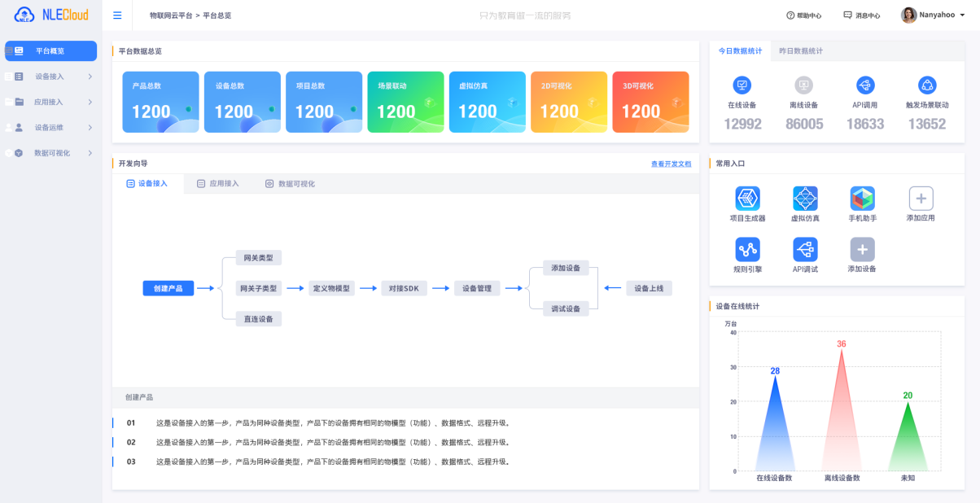Open 应用接入 sidebar menu item
Screen dimensions: 980x503
[50, 102]
